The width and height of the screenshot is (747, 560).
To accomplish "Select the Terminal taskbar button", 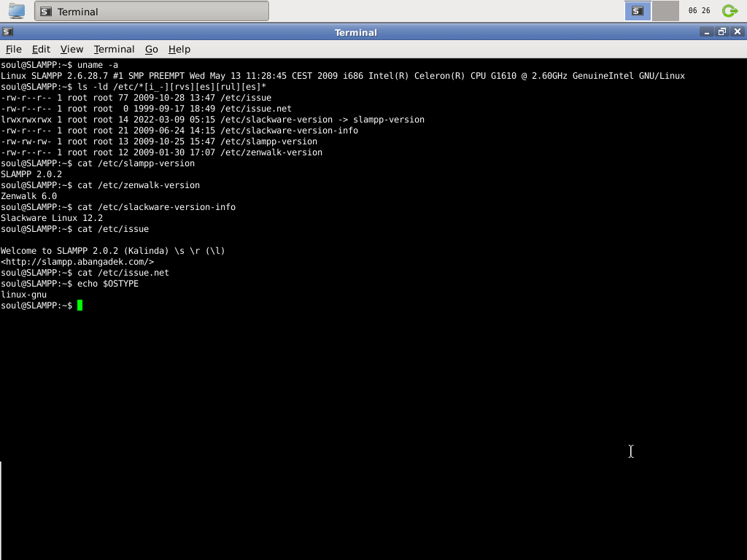I will pyautogui.click(x=152, y=11).
